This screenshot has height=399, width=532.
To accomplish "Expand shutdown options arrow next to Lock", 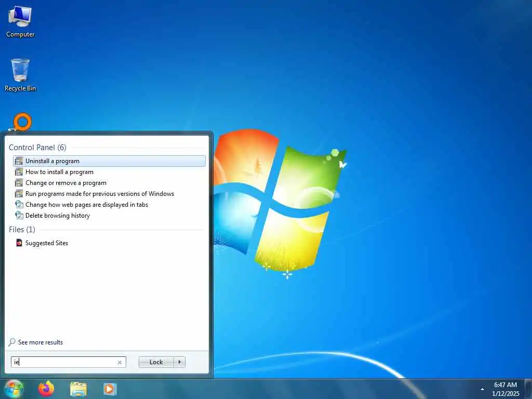I will coord(179,362).
